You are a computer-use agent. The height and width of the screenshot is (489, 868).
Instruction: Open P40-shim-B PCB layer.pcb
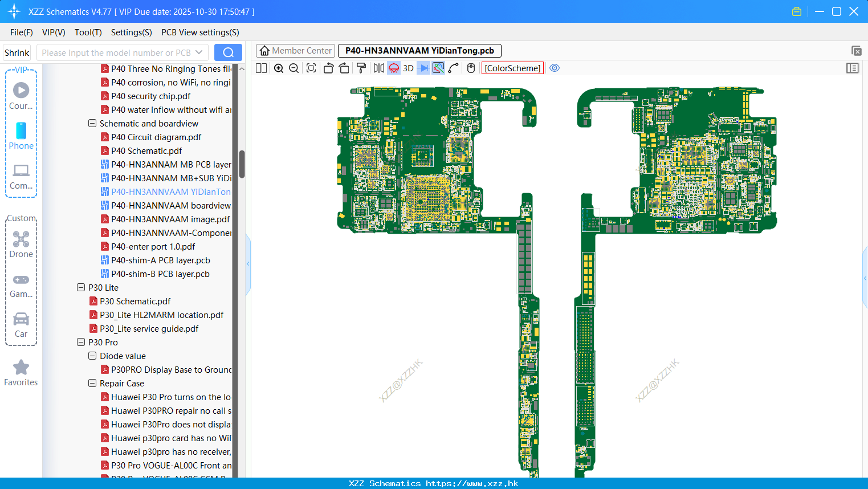pos(155,274)
